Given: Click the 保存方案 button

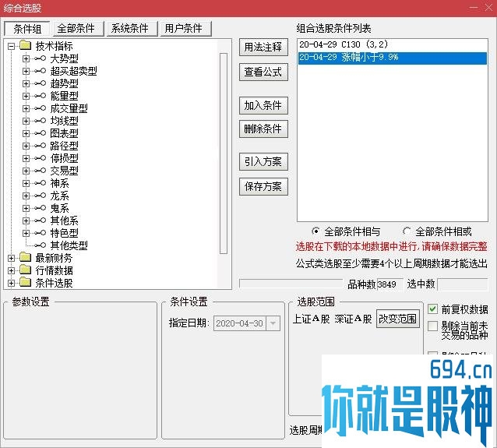Looking at the screenshot, I should [263, 187].
